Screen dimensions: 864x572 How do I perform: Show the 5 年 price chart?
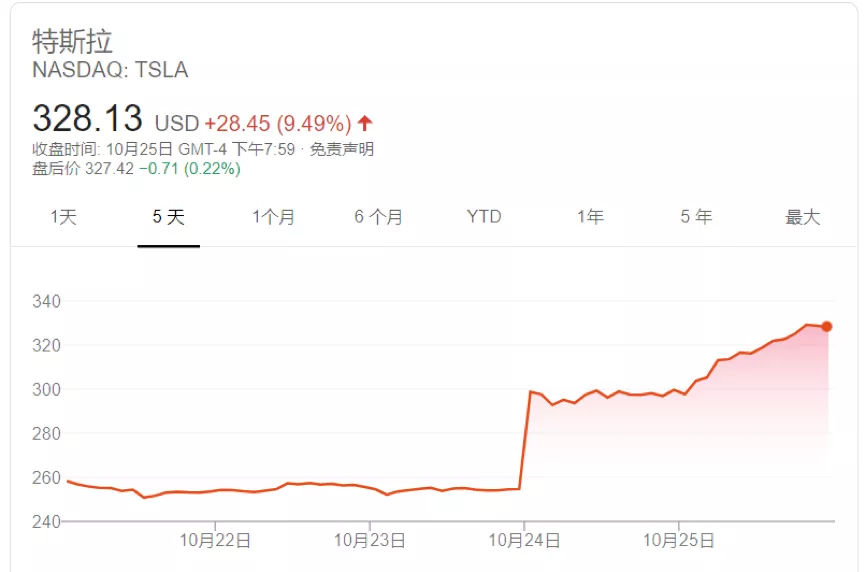(x=696, y=217)
